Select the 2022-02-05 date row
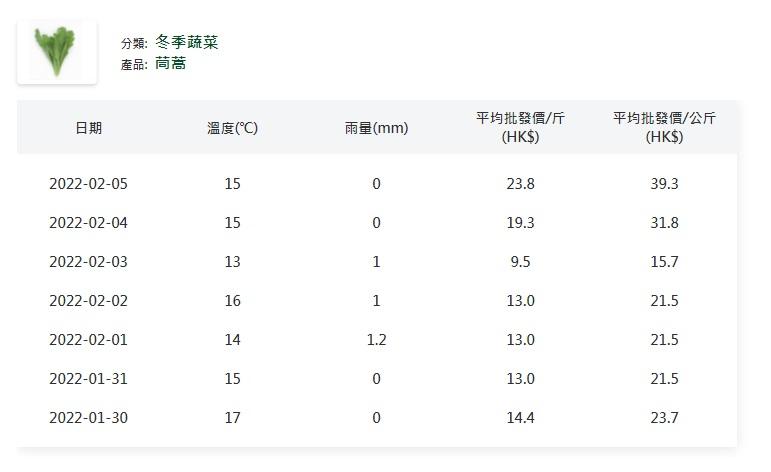Screen dimensions: 771x472 click(x=88, y=184)
